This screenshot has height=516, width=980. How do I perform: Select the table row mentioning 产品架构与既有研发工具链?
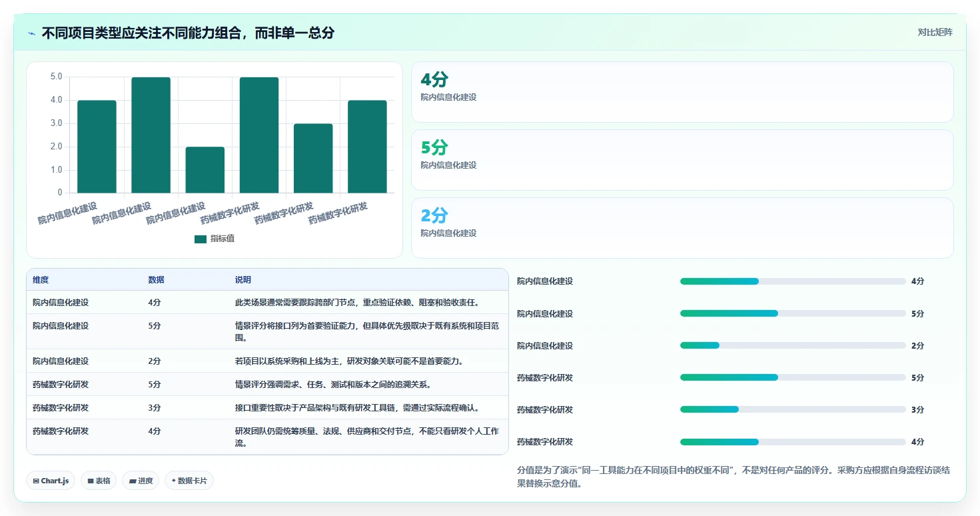click(267, 407)
